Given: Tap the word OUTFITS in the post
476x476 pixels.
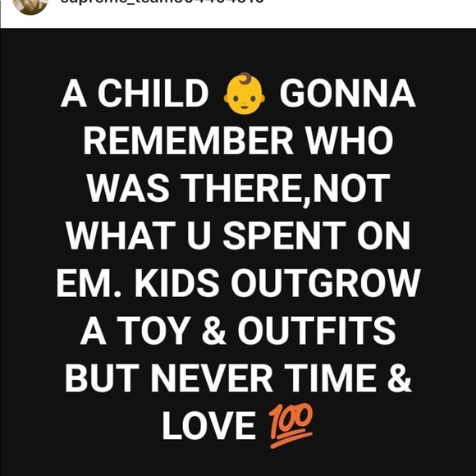Looking at the screenshot, I should (317, 330).
